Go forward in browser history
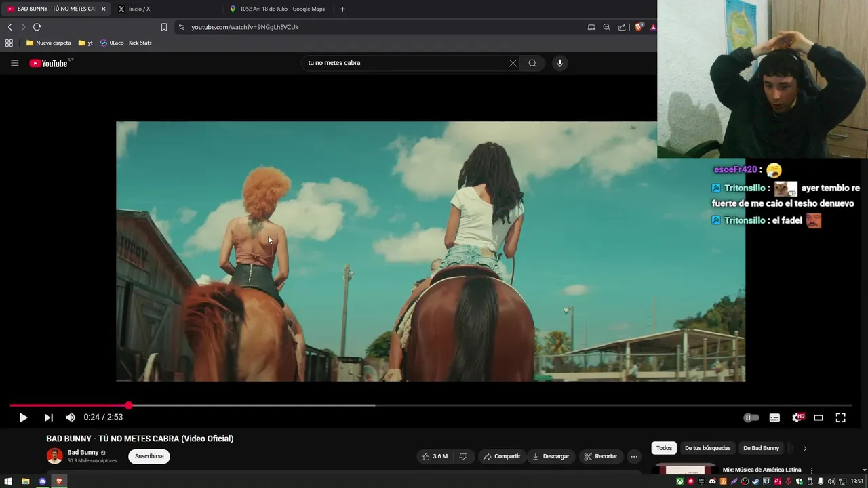The width and height of the screenshot is (868, 488). (x=23, y=27)
